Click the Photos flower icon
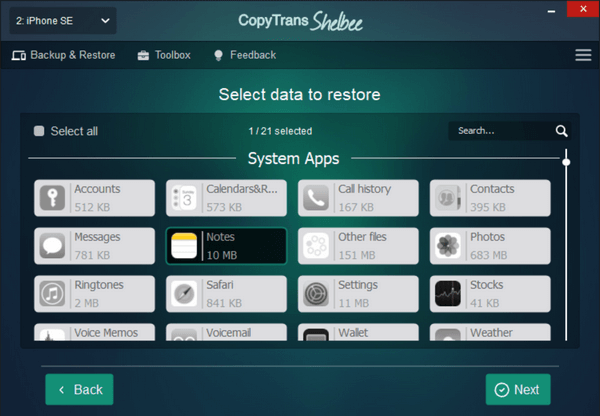The image size is (600, 416). 448,246
